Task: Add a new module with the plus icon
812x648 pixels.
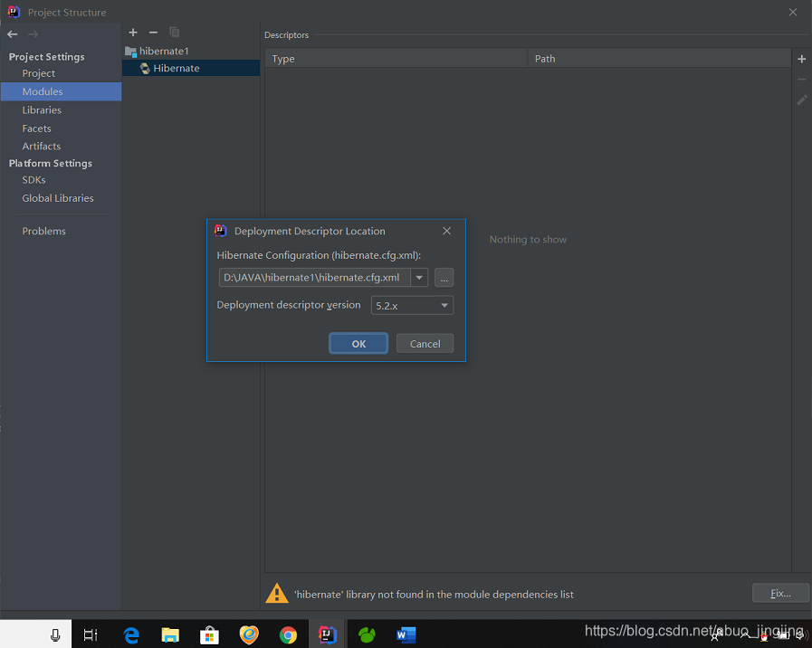Action: [x=133, y=32]
